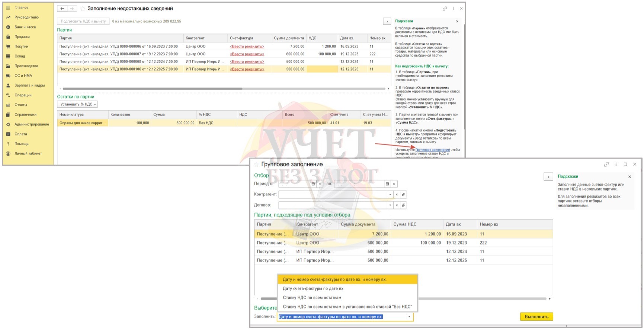Open the selected Контрагент card icon
The height and width of the screenshot is (329, 644).
[x=404, y=194]
